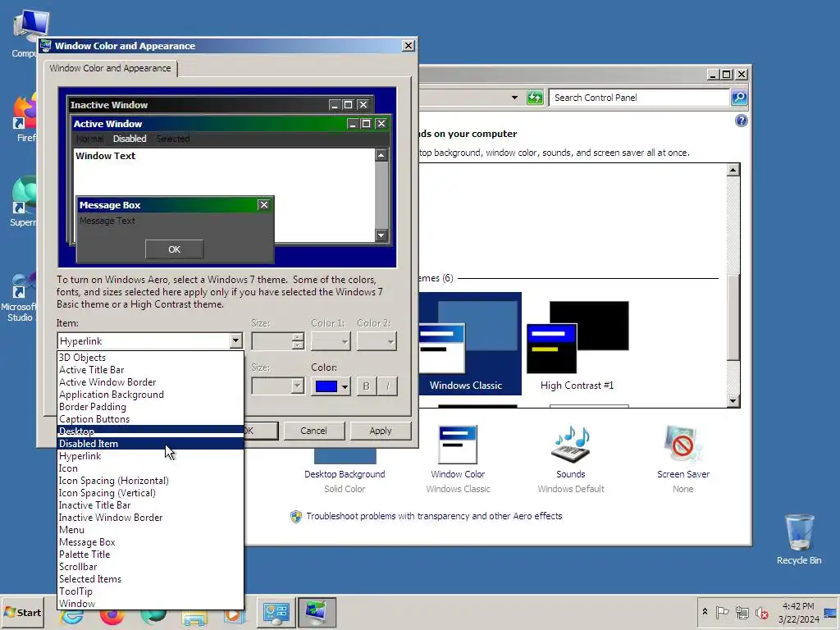Click 'Window Text' in the preview
This screenshot has width=840, height=630.
106,156
